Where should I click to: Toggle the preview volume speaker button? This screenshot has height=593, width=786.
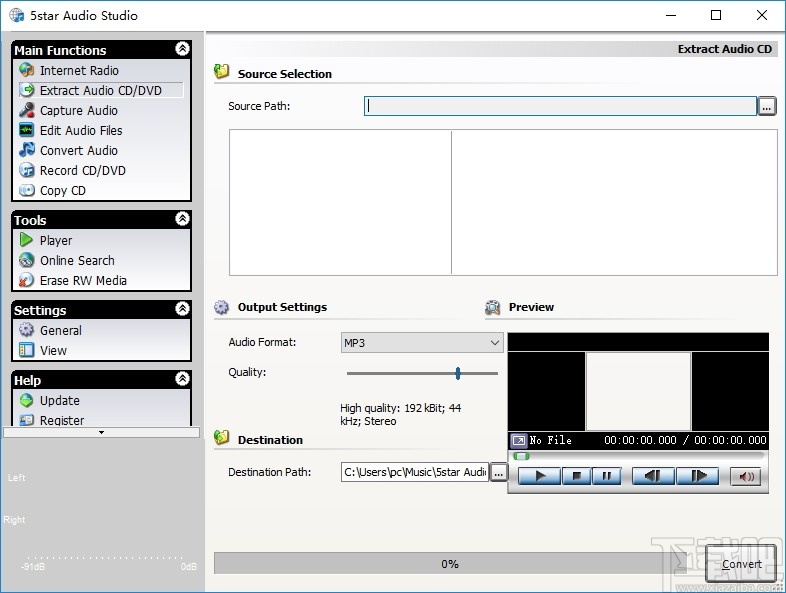click(x=745, y=476)
